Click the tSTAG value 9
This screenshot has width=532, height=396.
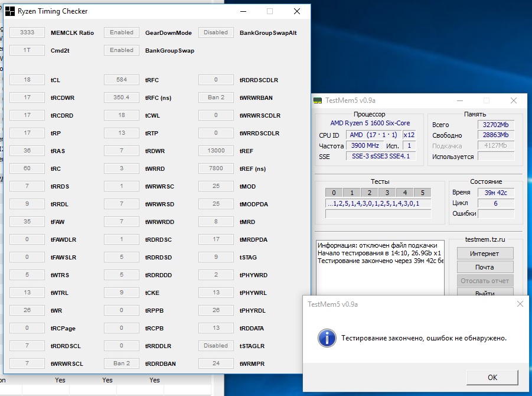pos(216,257)
